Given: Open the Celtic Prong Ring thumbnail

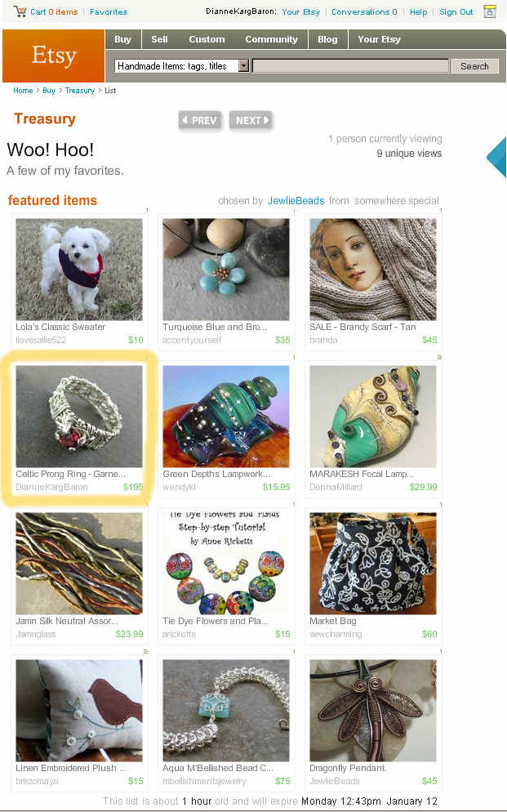Looking at the screenshot, I should click(79, 417).
